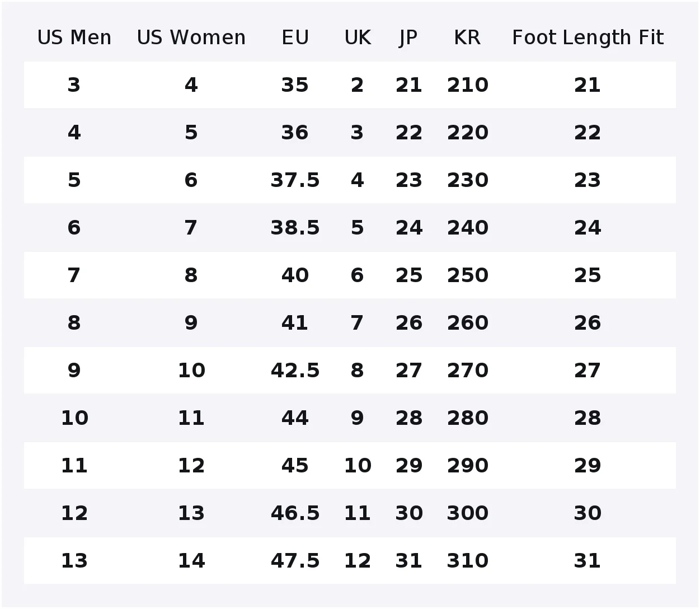Select the KR 280 cell
700x609 pixels.
(468, 418)
